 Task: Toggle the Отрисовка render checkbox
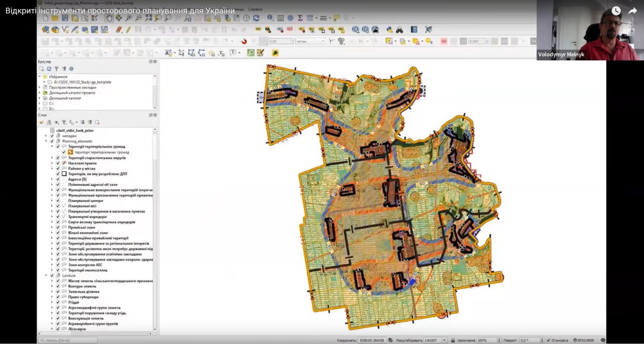pyautogui.click(x=549, y=340)
